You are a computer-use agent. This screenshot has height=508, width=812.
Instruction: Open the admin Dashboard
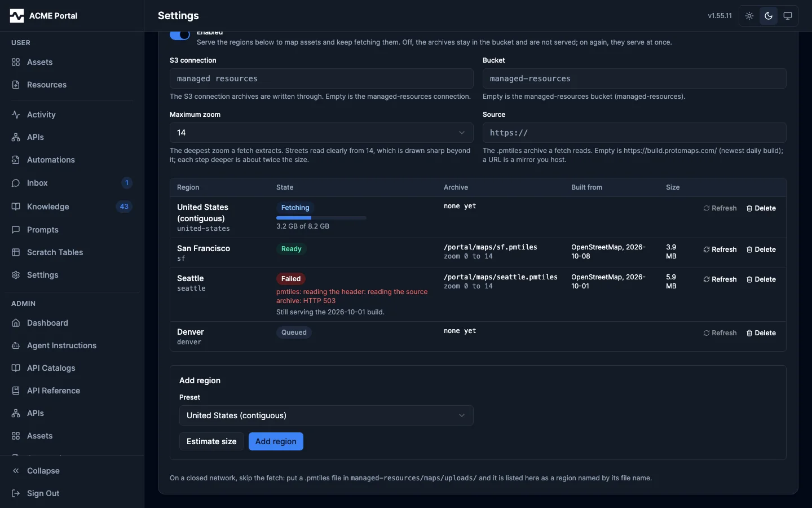point(72,323)
